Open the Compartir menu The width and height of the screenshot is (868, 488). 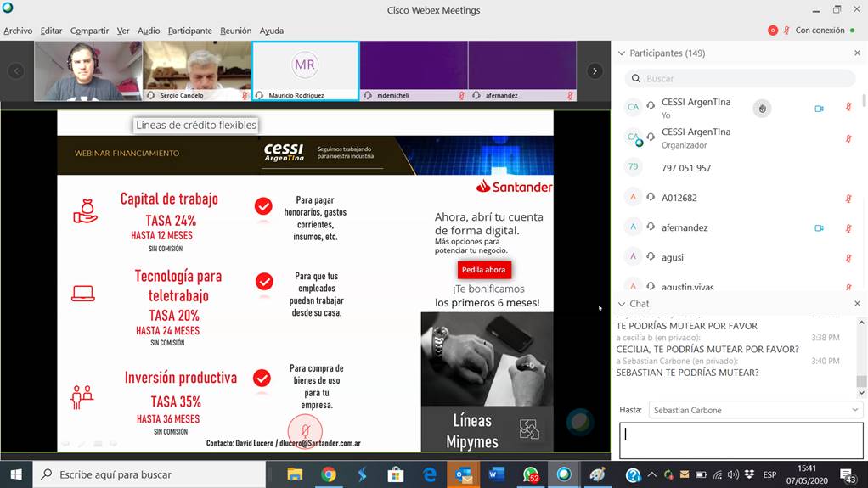point(89,31)
